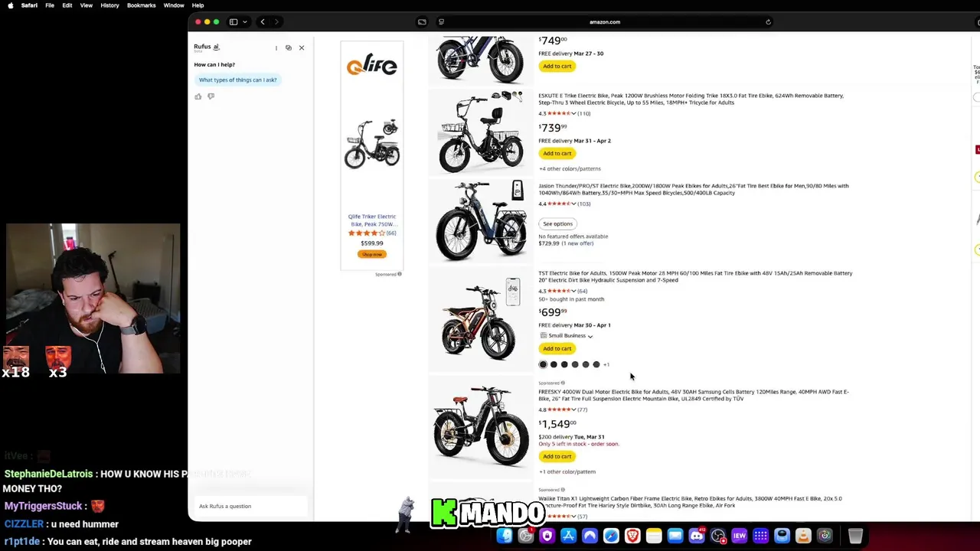Open Brave browser from the dock
This screenshot has width=980, height=551.
pos(632,536)
